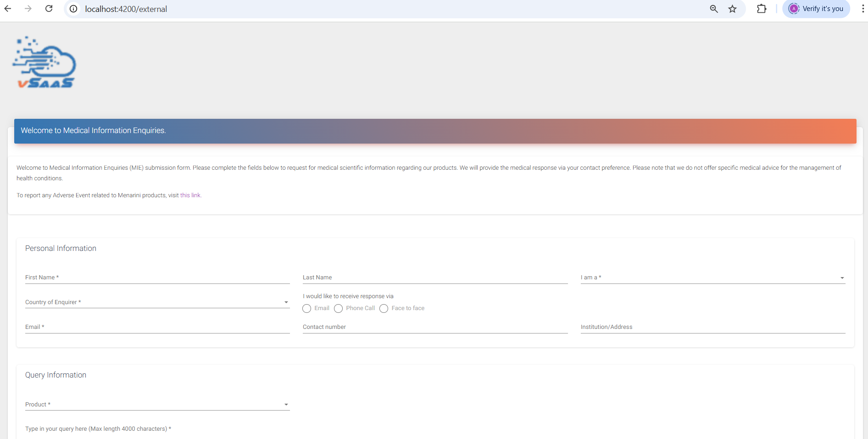
Task: Click the 'Verify it's you' profile button
Action: [x=817, y=9]
